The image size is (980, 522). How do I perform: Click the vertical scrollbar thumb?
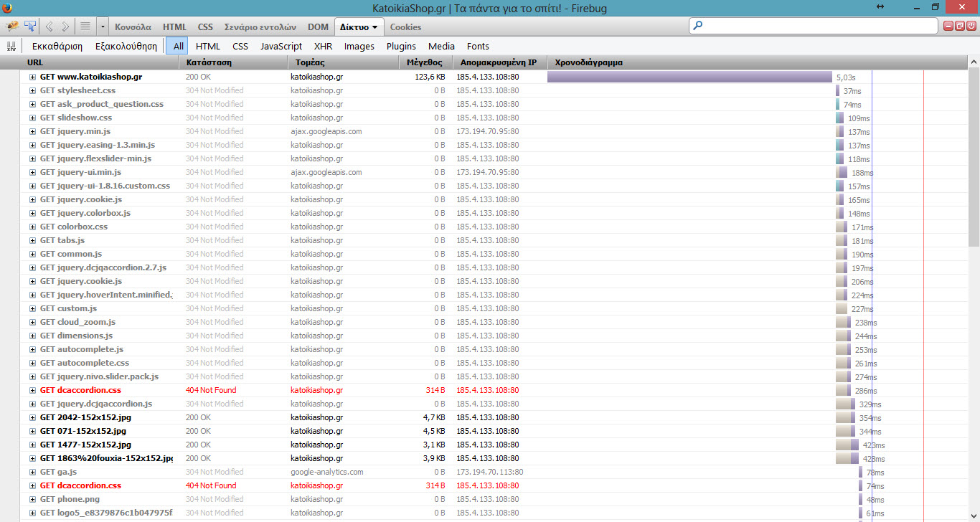tap(974, 158)
